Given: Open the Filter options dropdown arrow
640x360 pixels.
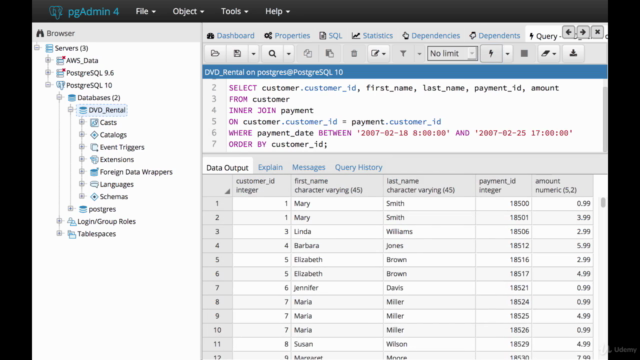Looking at the screenshot, I should pos(419,53).
